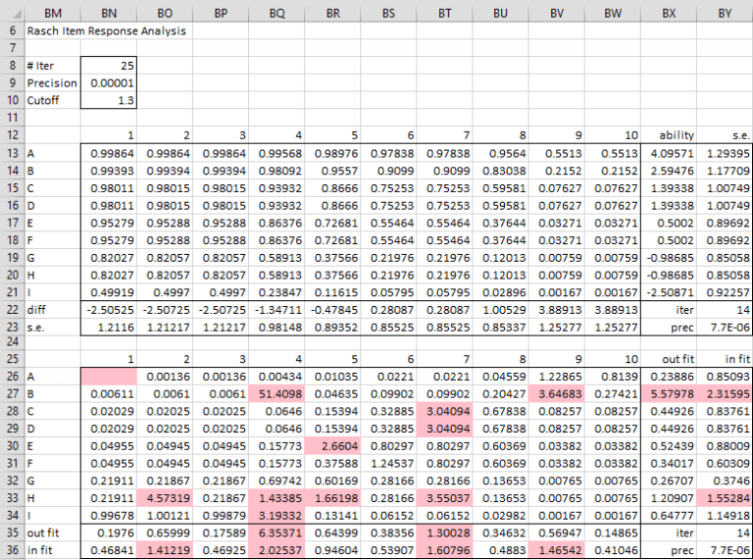Select highlighted in fit value 1.46542

[x=557, y=550]
